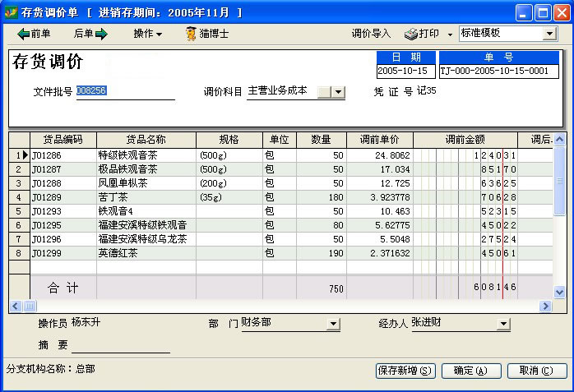The image size is (574, 392).
Task: Click 调价导入 in the toolbar
Action: click(x=371, y=34)
